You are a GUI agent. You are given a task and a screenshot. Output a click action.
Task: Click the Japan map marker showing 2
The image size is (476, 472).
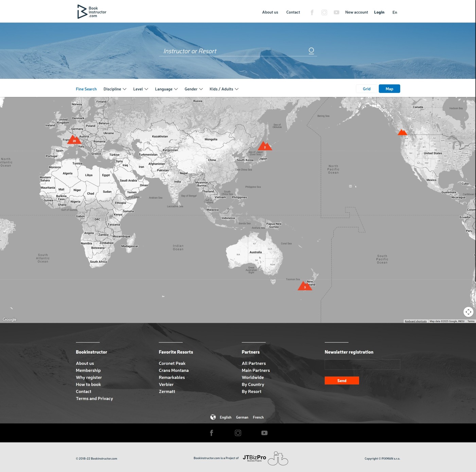(265, 146)
